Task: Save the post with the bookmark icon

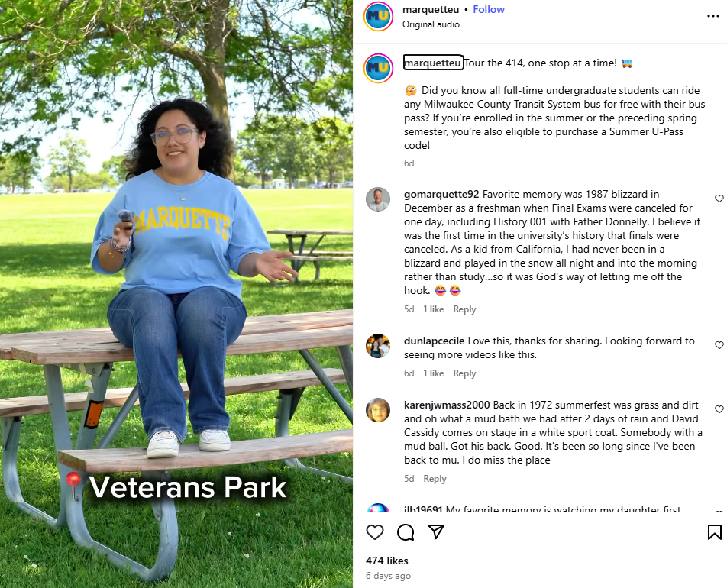Action: pyautogui.click(x=715, y=532)
